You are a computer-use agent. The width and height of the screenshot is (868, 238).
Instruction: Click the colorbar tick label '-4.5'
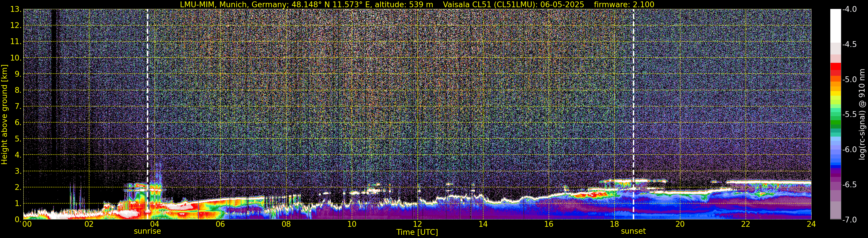[x=850, y=44]
